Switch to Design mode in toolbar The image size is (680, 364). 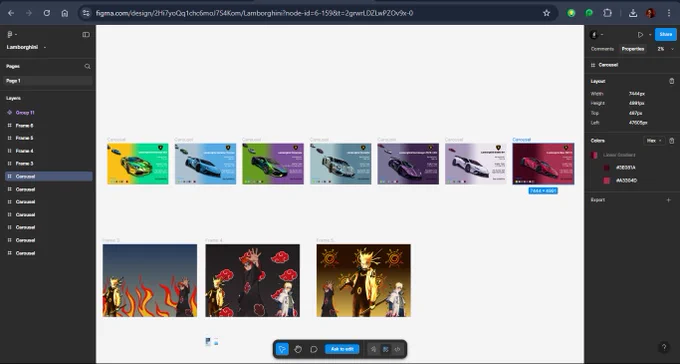click(x=386, y=349)
